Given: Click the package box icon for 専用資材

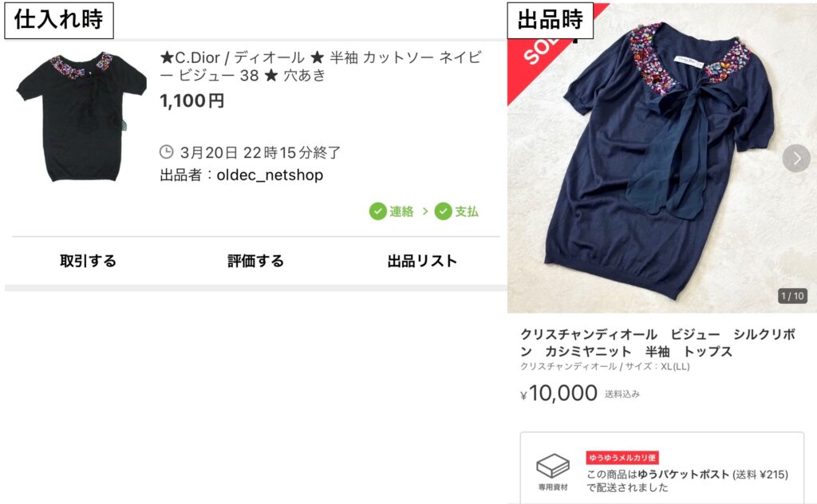Looking at the screenshot, I should point(553,466).
